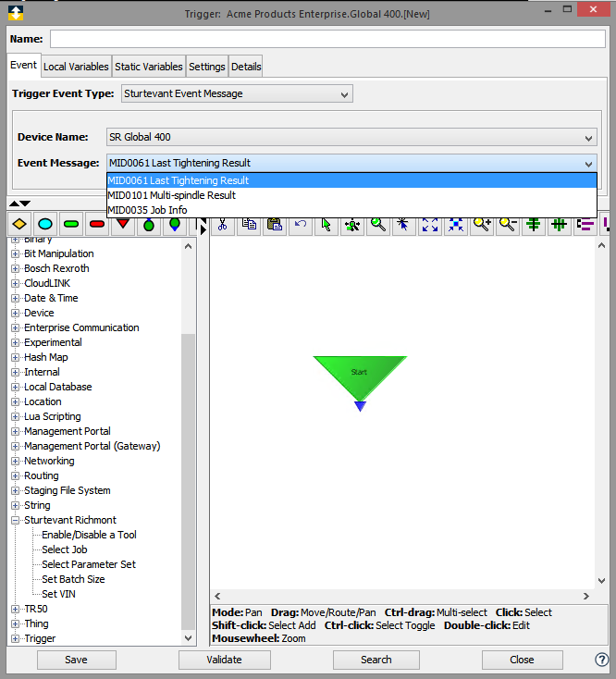Select the Select Job action

(x=65, y=549)
